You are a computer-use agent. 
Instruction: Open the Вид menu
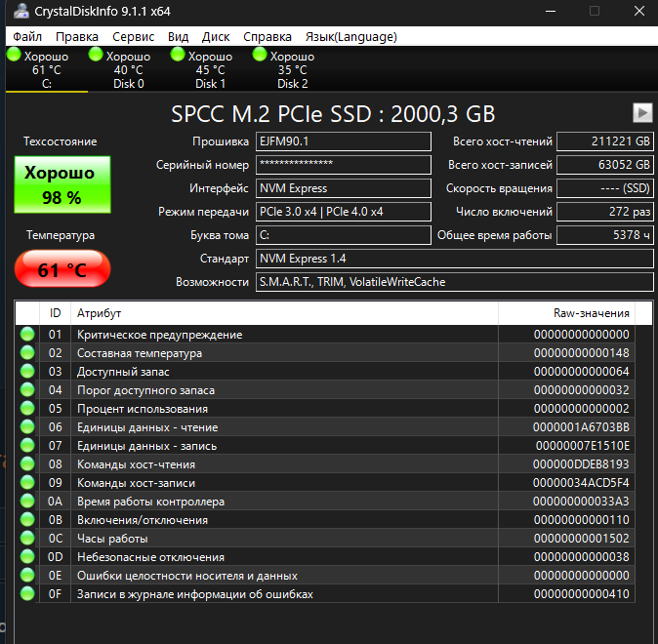[x=178, y=37]
